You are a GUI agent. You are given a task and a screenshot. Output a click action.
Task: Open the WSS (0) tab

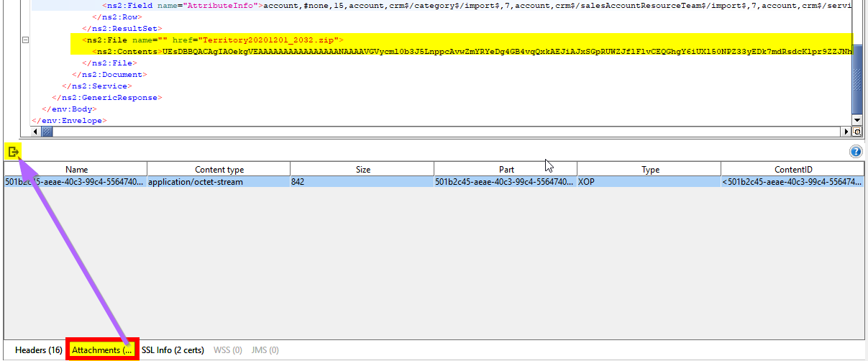click(x=228, y=350)
